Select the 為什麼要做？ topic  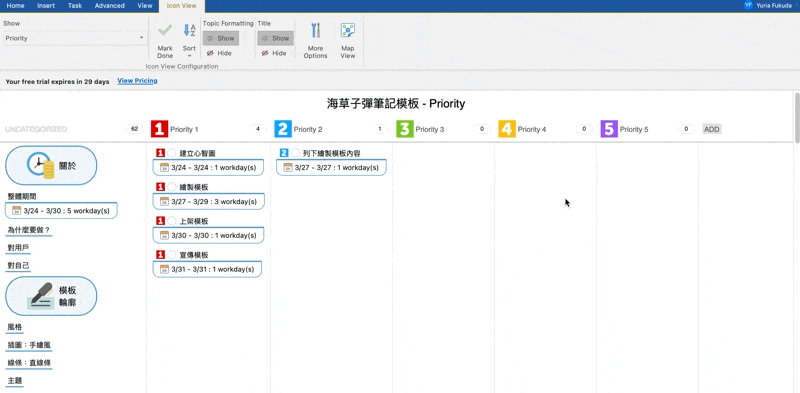(x=29, y=230)
